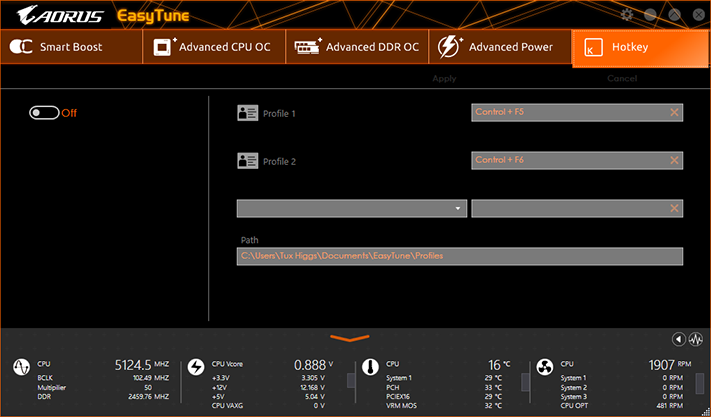This screenshot has height=417, width=711.
Task: Switch to the Smart Boost tab
Action: (71, 47)
